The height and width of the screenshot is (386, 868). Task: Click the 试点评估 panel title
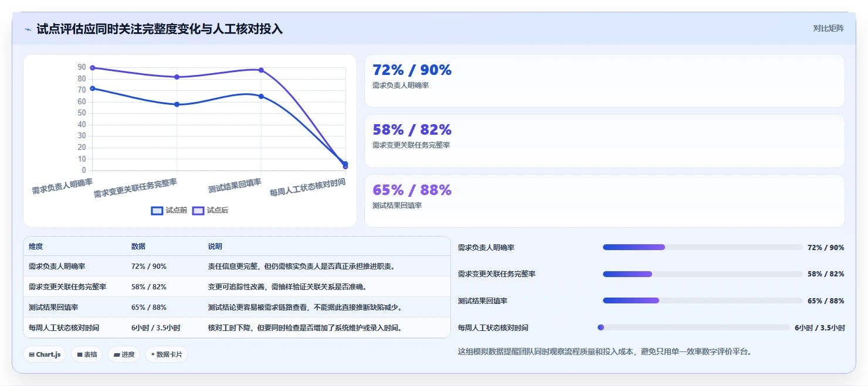(x=160, y=29)
